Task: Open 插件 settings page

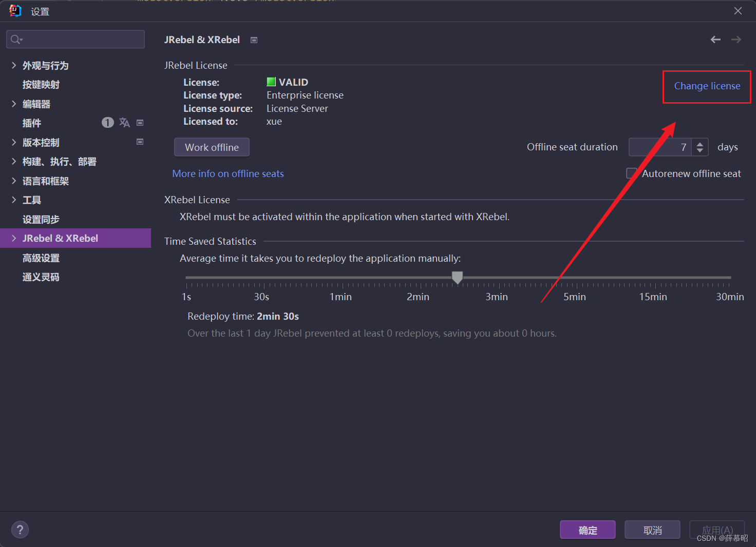Action: point(32,123)
